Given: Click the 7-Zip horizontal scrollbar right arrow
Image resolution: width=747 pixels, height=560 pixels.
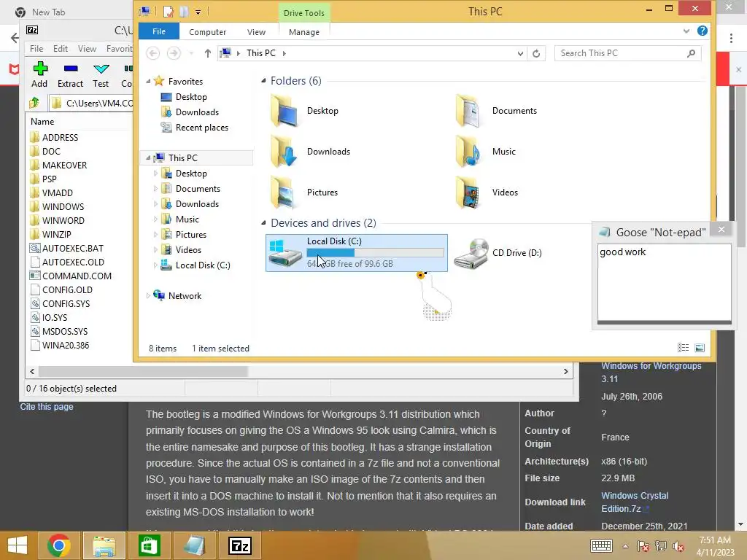Looking at the screenshot, I should (565, 371).
